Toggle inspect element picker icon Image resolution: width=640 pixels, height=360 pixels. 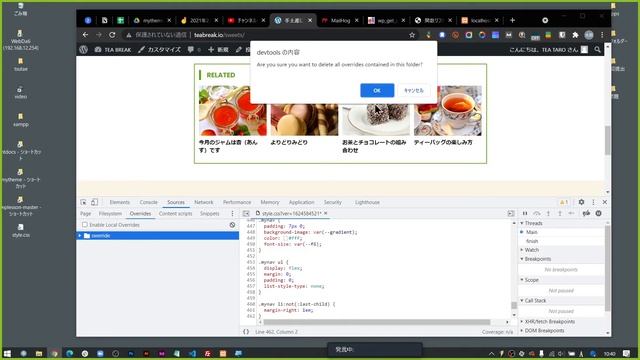(x=83, y=202)
